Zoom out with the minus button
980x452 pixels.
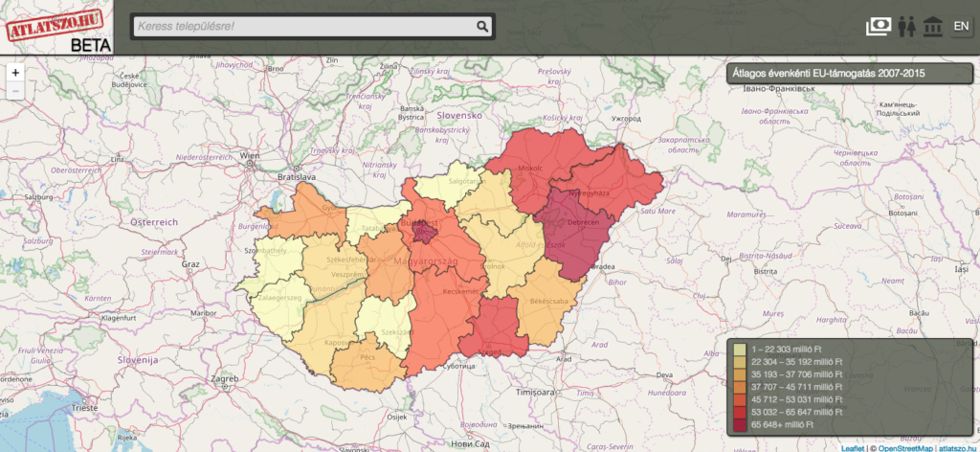(15, 91)
